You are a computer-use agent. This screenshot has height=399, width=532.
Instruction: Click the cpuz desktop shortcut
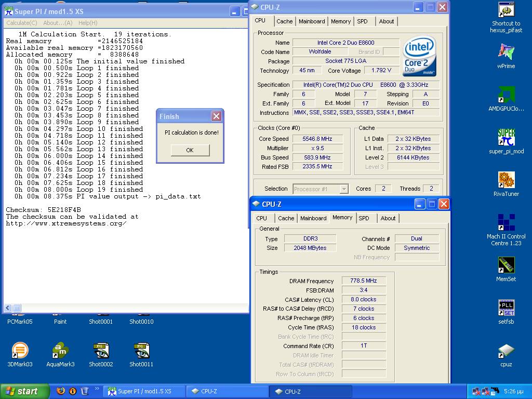click(506, 351)
